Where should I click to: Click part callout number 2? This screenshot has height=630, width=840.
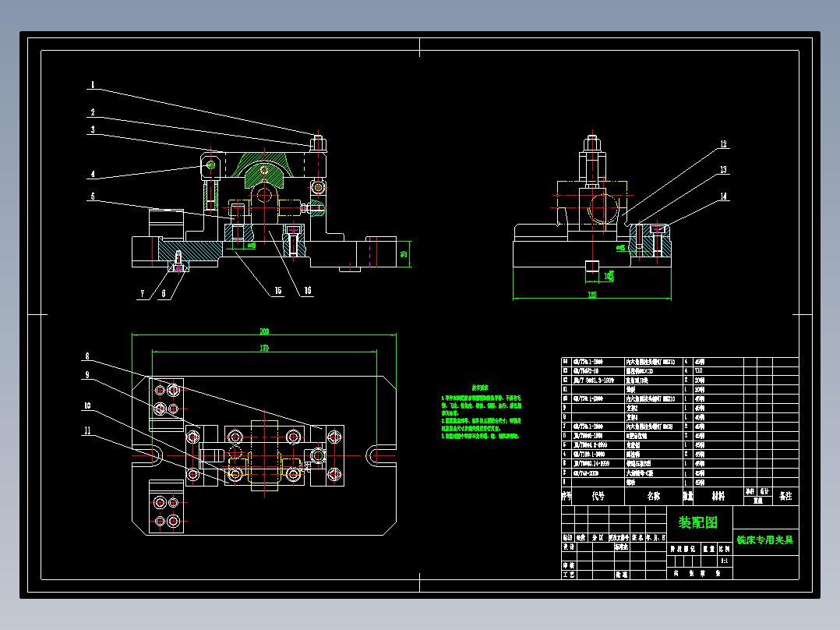coord(93,112)
